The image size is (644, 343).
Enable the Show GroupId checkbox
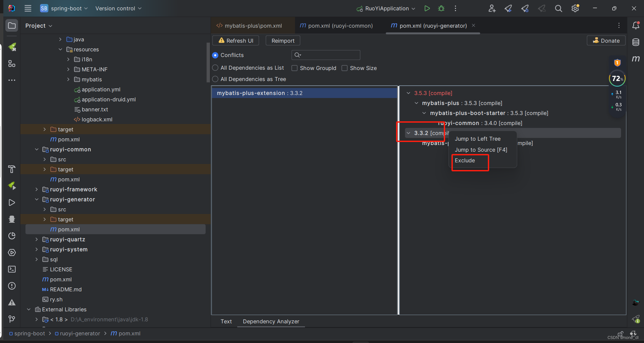click(x=295, y=68)
